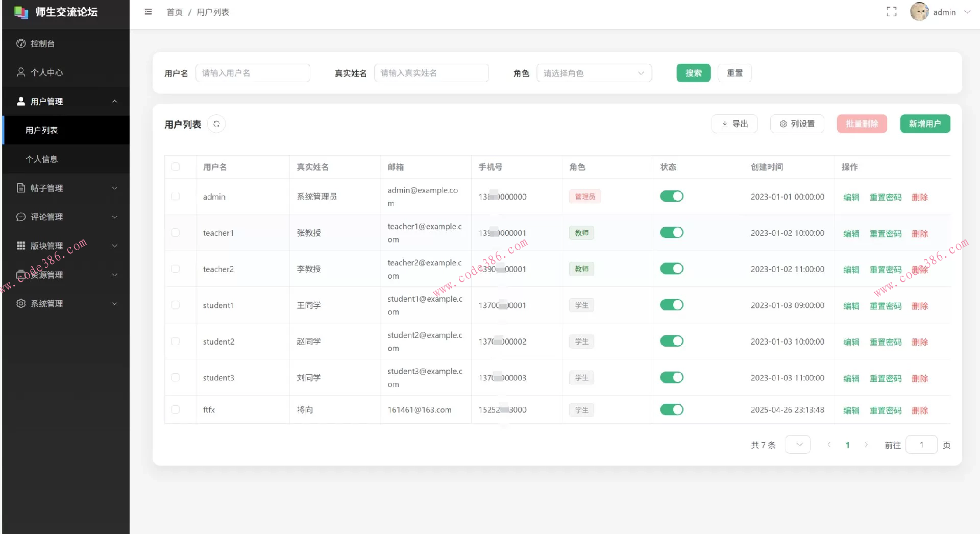Image resolution: width=980 pixels, height=534 pixels.
Task: Open the 评论管理 sidebar menu item
Action: (x=66, y=217)
